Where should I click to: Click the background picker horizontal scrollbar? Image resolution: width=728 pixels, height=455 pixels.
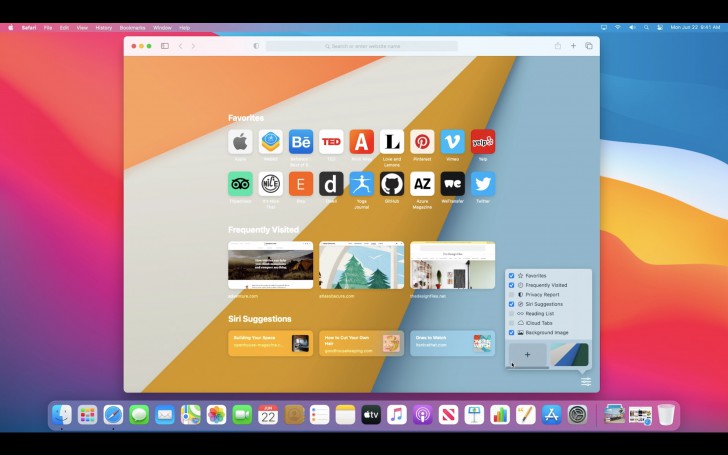529,368
